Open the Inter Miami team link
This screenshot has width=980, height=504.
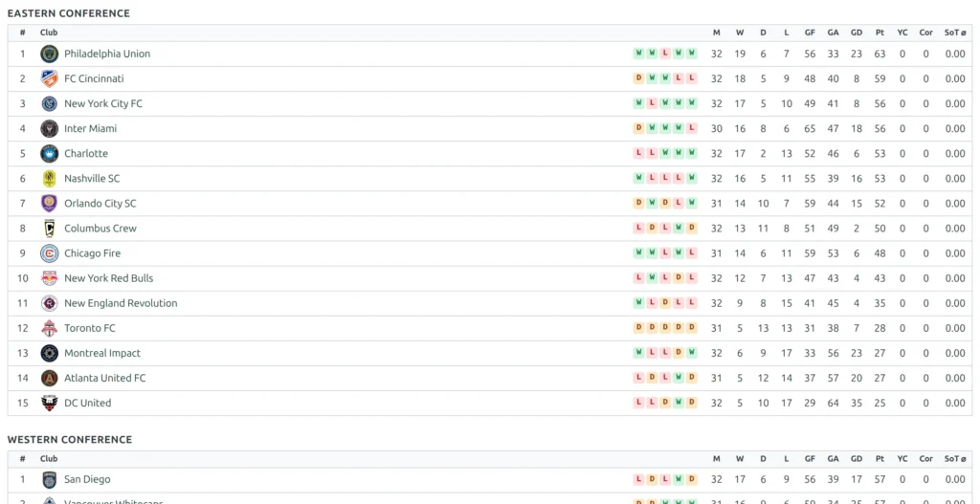[91, 129]
